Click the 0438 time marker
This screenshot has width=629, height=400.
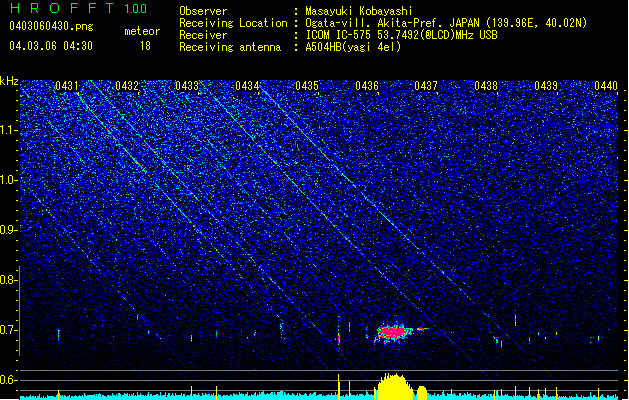click(486, 86)
